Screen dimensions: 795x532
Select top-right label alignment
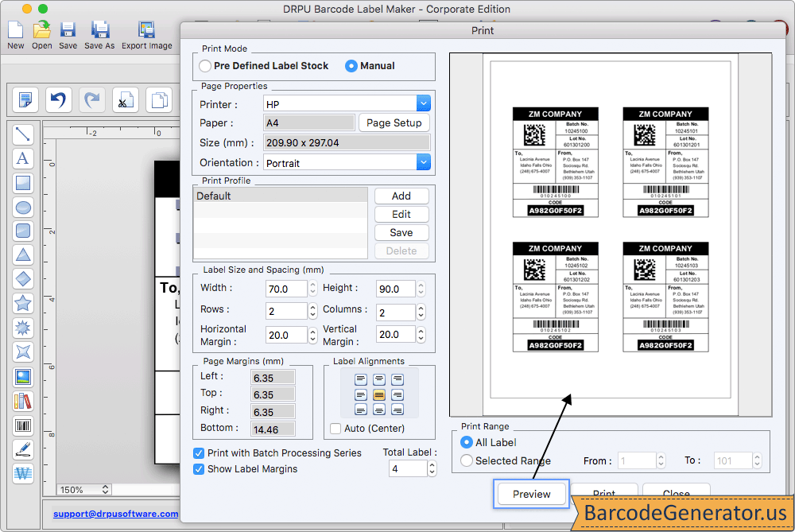click(x=397, y=379)
